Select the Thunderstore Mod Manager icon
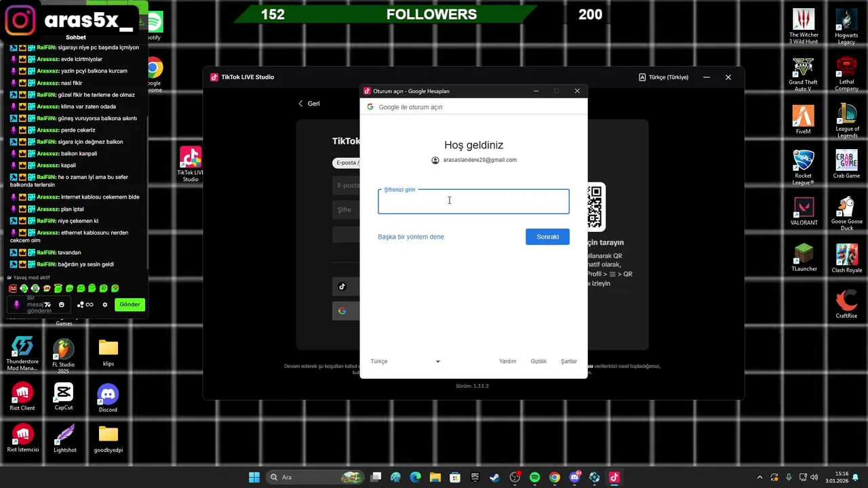This screenshot has height=488, width=868. pos(22,354)
